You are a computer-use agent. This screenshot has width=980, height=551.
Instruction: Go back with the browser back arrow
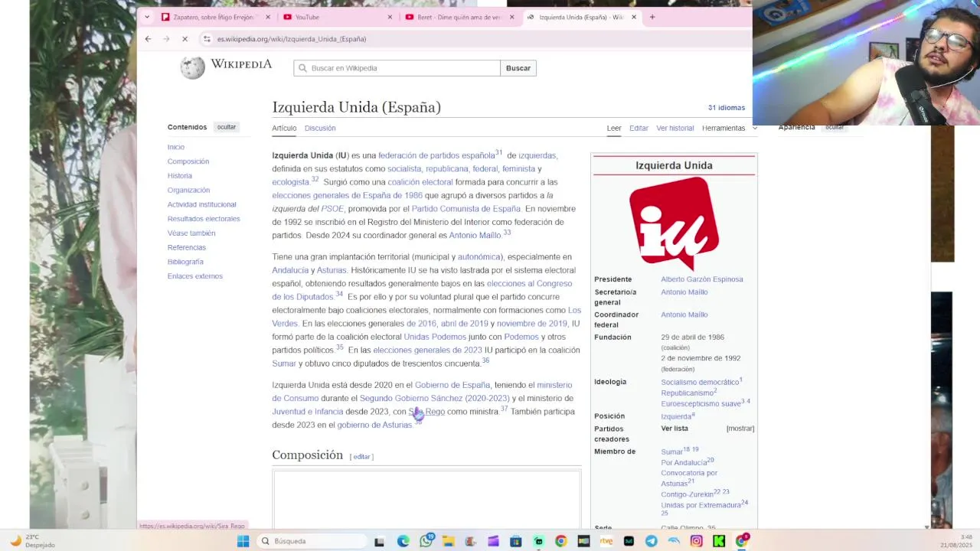point(148,39)
